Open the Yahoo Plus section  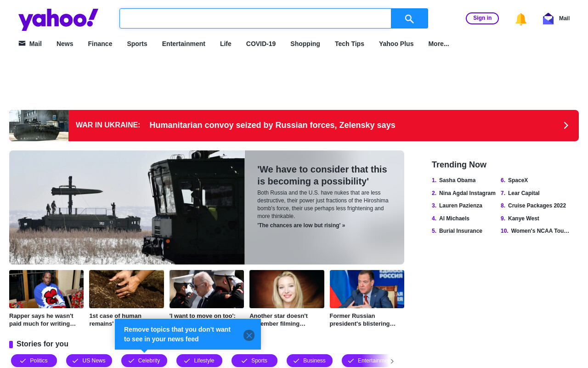[396, 44]
